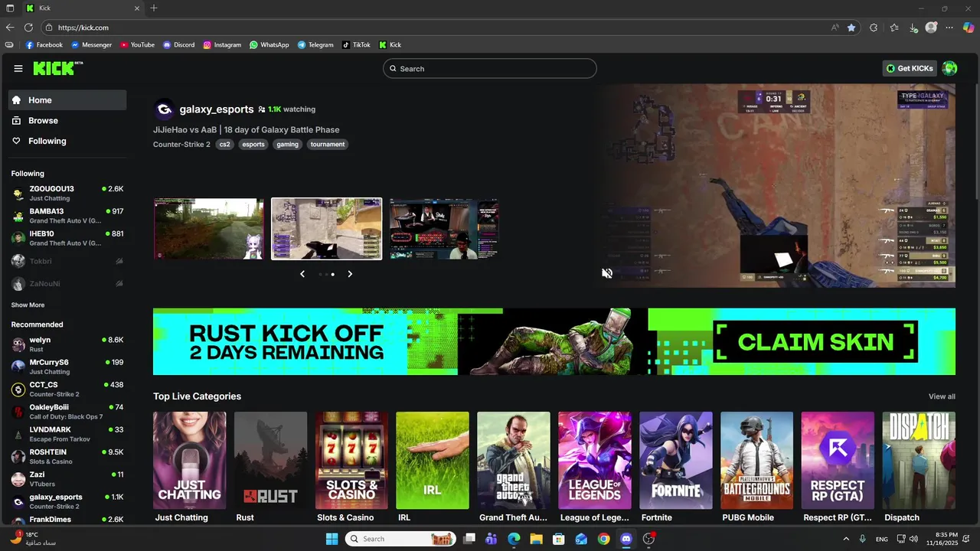Open WhatsApp bookmark
The image size is (980, 551).
coord(269,45)
